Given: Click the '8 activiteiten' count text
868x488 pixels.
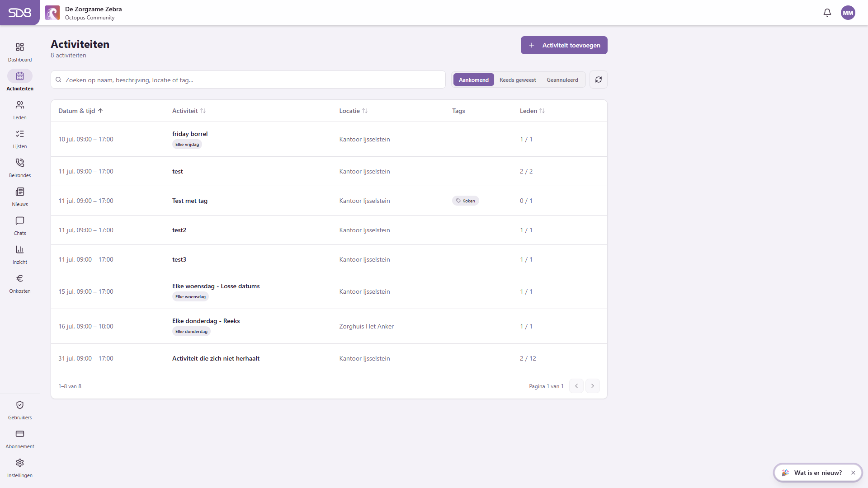Looking at the screenshot, I should pos(68,55).
